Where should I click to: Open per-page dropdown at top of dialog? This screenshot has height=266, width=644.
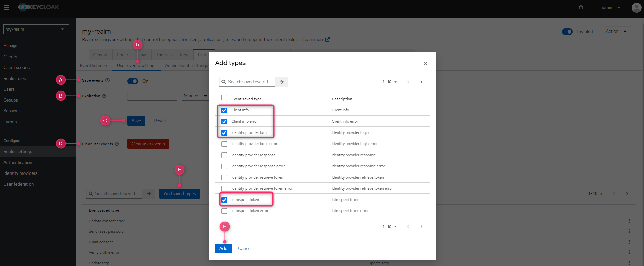pos(390,82)
